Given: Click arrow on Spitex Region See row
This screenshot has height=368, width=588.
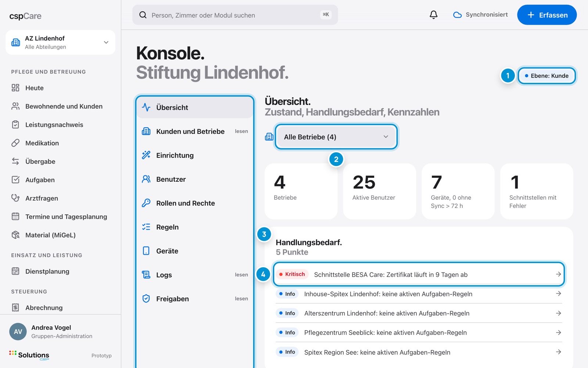Looking at the screenshot, I should (x=558, y=352).
